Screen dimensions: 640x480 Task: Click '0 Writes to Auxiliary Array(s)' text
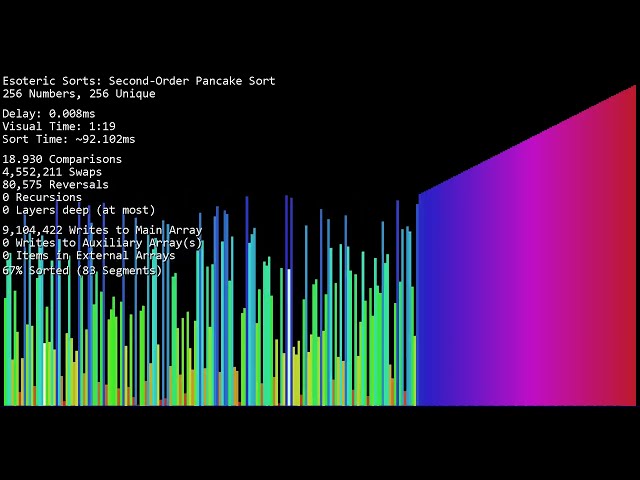click(x=102, y=243)
